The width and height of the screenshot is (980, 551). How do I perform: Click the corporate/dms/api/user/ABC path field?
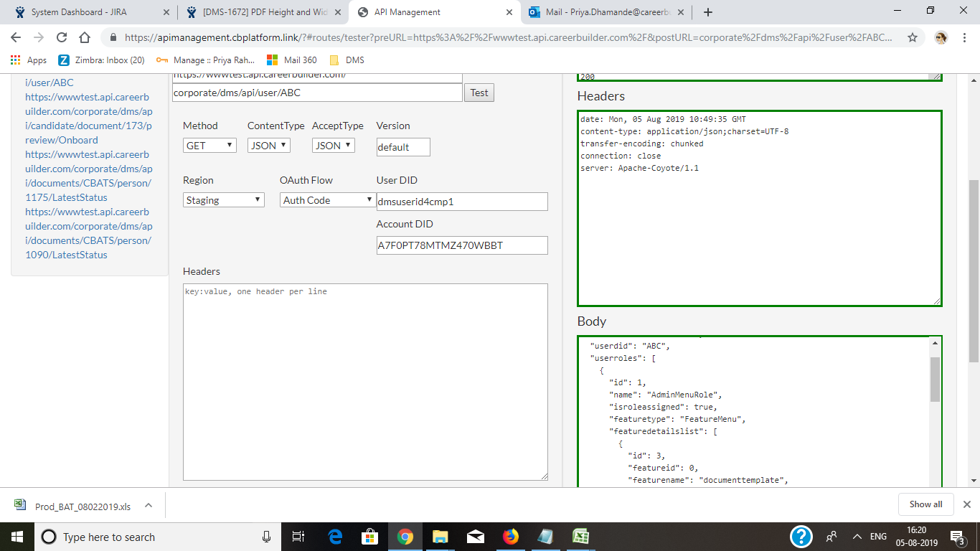[317, 93]
